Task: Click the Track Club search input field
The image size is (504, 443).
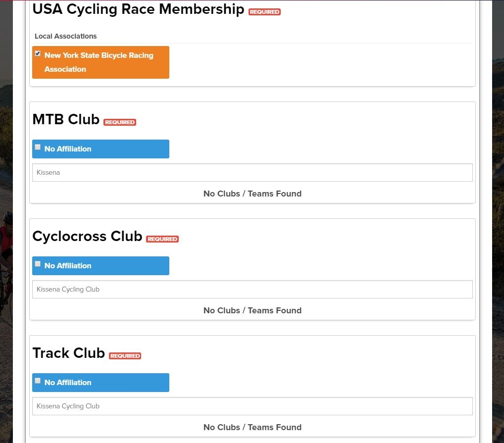Action: (x=252, y=406)
